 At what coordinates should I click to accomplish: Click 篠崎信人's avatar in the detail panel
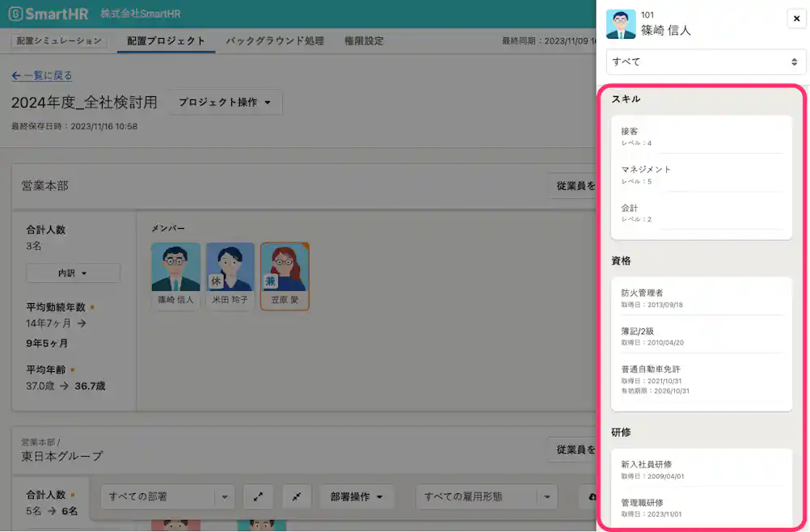pos(620,24)
